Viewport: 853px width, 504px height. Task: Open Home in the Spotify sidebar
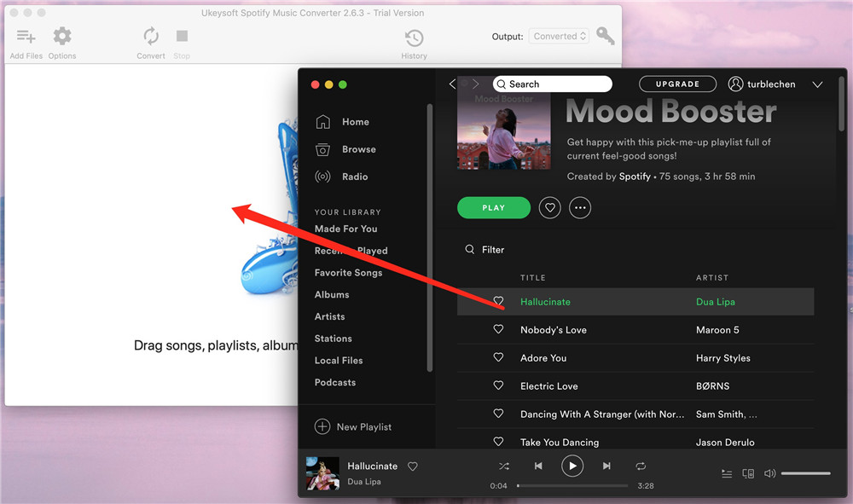tap(343, 122)
